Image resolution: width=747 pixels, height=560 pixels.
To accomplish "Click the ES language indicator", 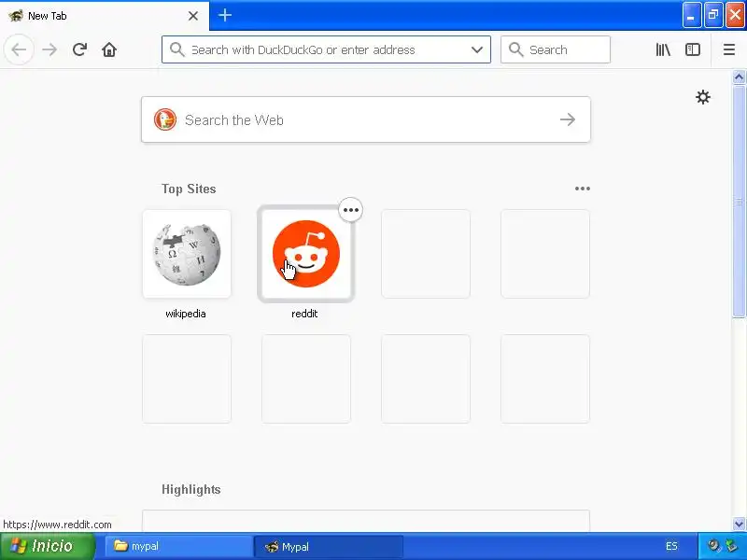I will [x=671, y=546].
